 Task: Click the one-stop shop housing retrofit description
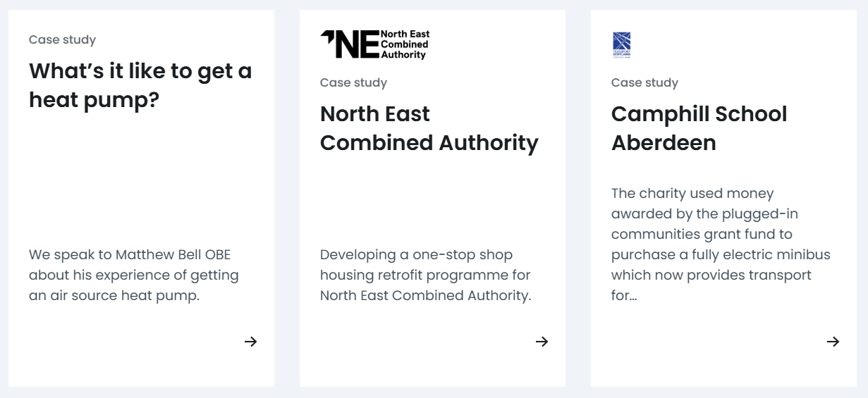(x=425, y=275)
